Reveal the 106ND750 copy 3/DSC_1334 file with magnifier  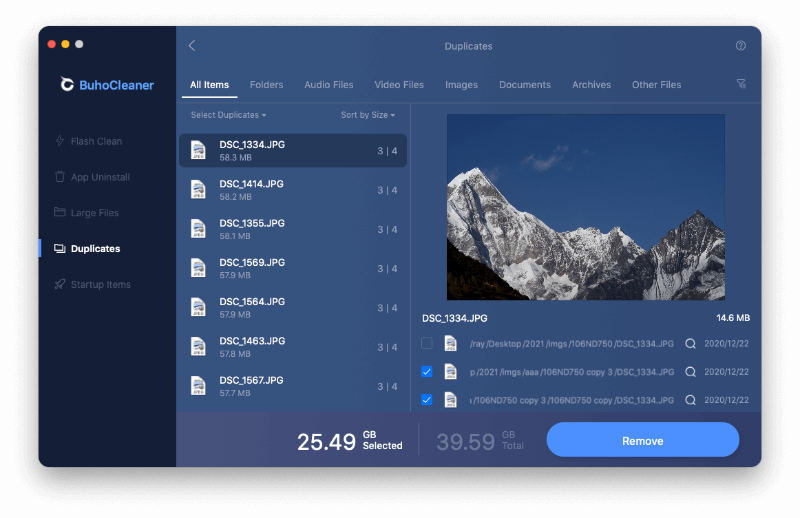pos(690,372)
